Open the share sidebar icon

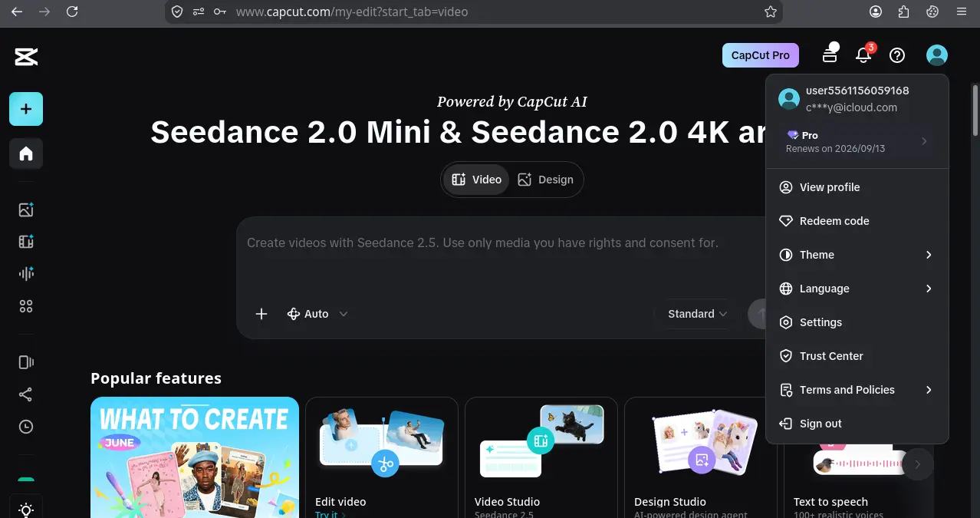[x=26, y=394]
